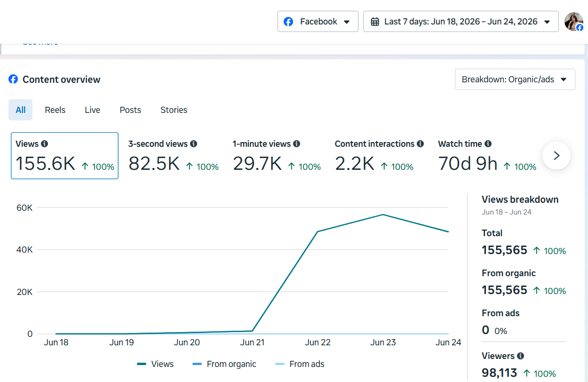This screenshot has width=588, height=382.
Task: Switch to the Live tab
Action: pyautogui.click(x=92, y=110)
